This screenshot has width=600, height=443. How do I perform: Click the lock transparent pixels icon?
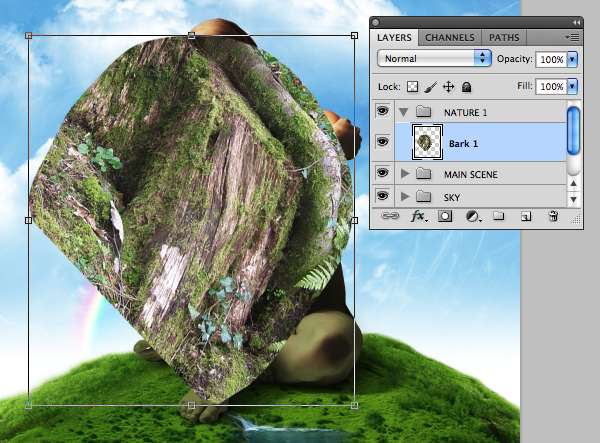(412, 87)
